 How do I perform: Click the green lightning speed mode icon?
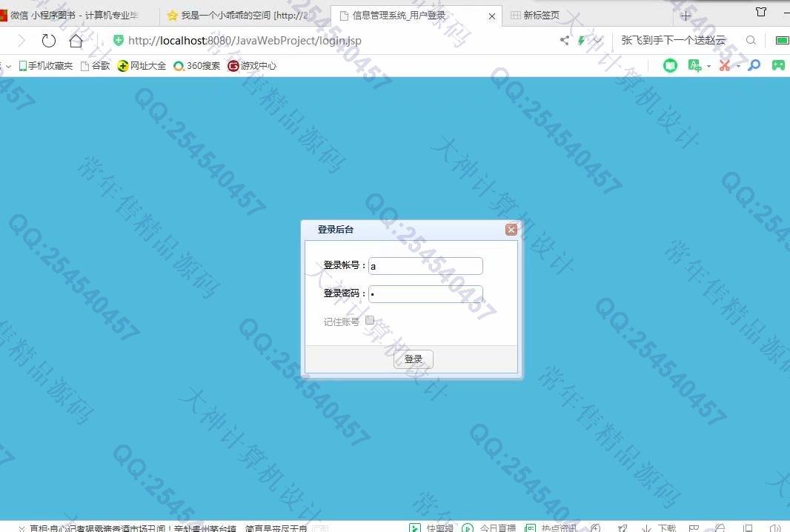coord(582,40)
